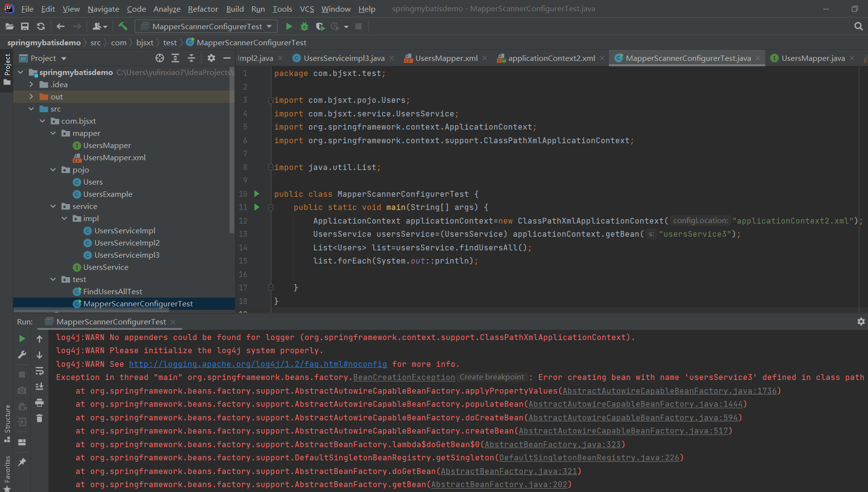Jump down the stack trace arrow
This screenshot has height=492, width=868.
(39, 355)
